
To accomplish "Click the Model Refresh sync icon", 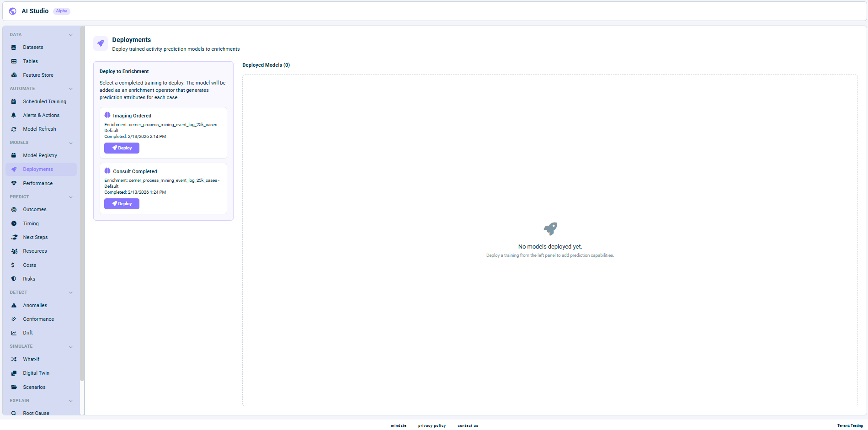I will tap(14, 129).
